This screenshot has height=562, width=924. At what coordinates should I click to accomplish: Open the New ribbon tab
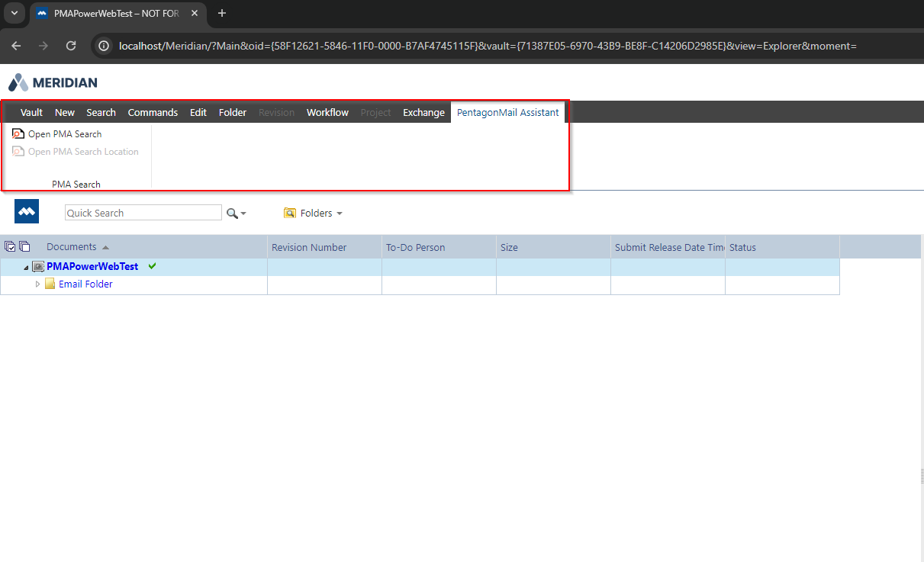(x=65, y=112)
